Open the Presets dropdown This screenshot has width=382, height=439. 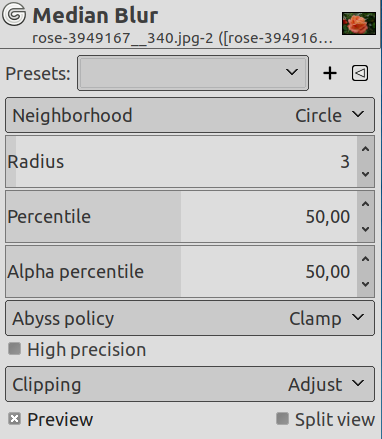(x=193, y=73)
